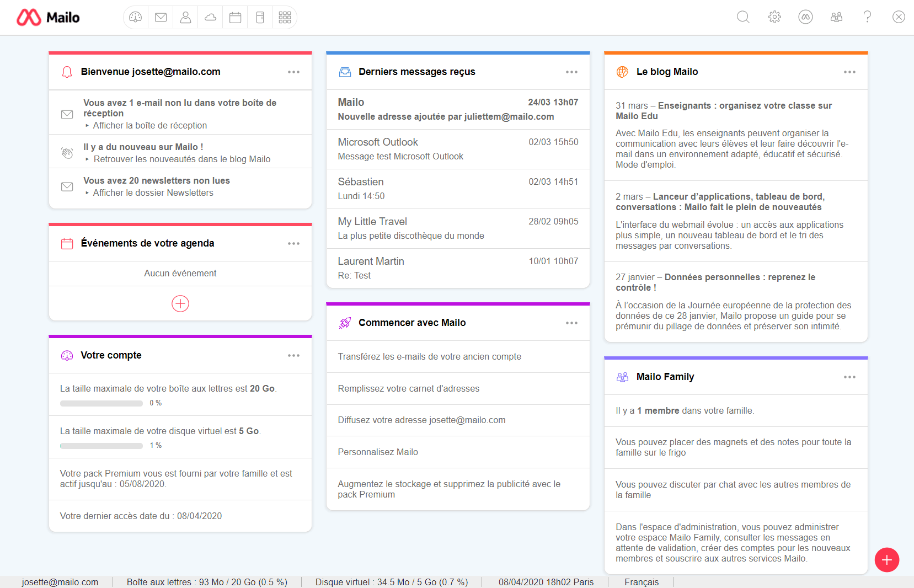
Task: Open Sébastien's message Lundi 14:50
Action: click(x=458, y=189)
